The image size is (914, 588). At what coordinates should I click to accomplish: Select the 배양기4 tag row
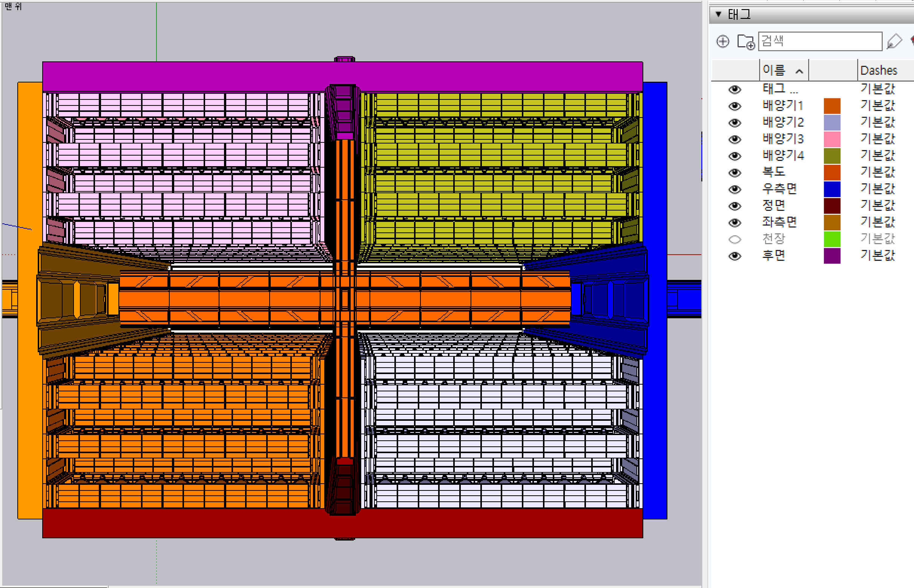point(783,156)
